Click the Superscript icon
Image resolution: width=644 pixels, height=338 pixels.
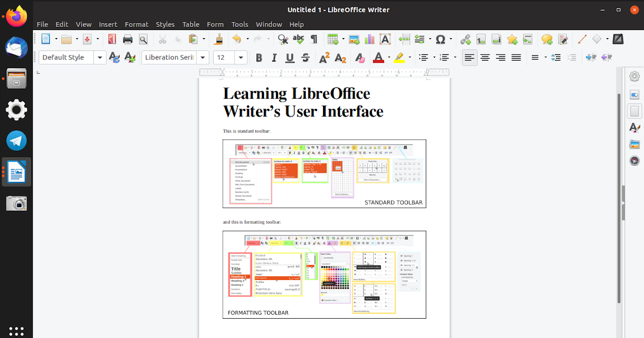325,57
